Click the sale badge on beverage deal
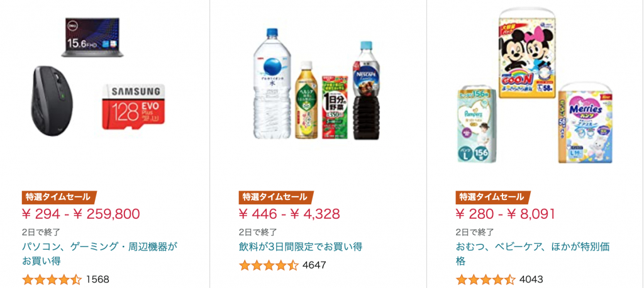This screenshot has height=288, width=644. (x=275, y=197)
